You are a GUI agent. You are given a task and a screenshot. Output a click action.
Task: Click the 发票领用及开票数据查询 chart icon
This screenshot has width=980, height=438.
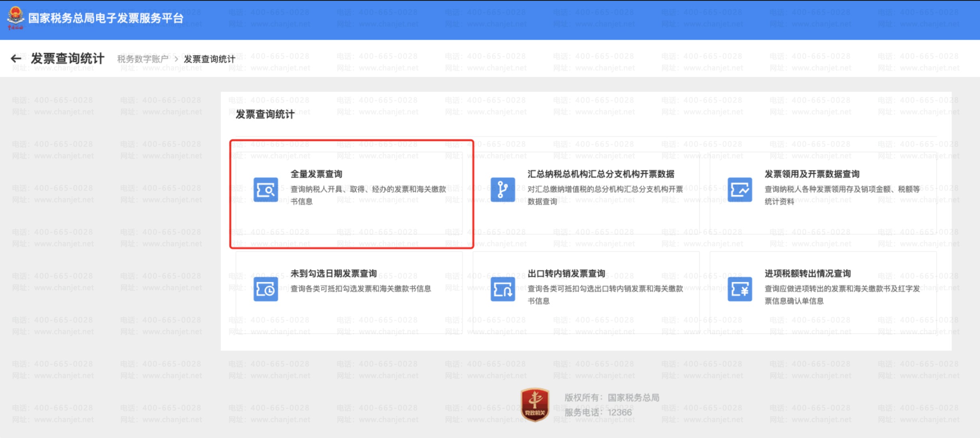[x=740, y=189]
